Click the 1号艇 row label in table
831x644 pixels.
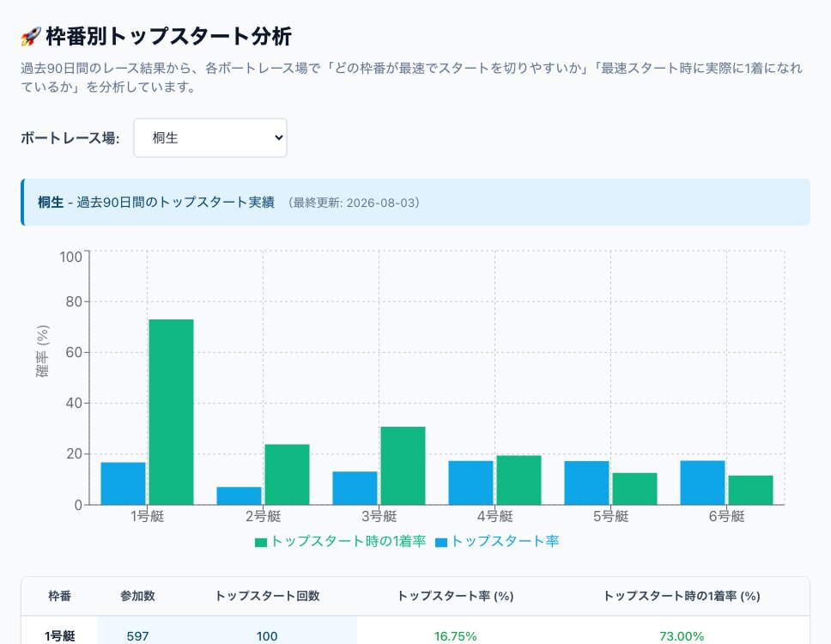[x=59, y=636]
